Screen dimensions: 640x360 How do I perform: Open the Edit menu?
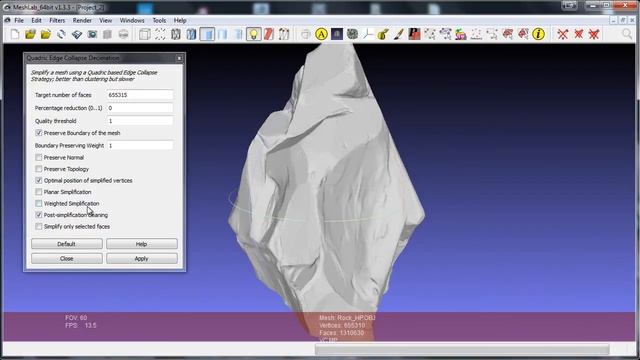(x=36, y=20)
